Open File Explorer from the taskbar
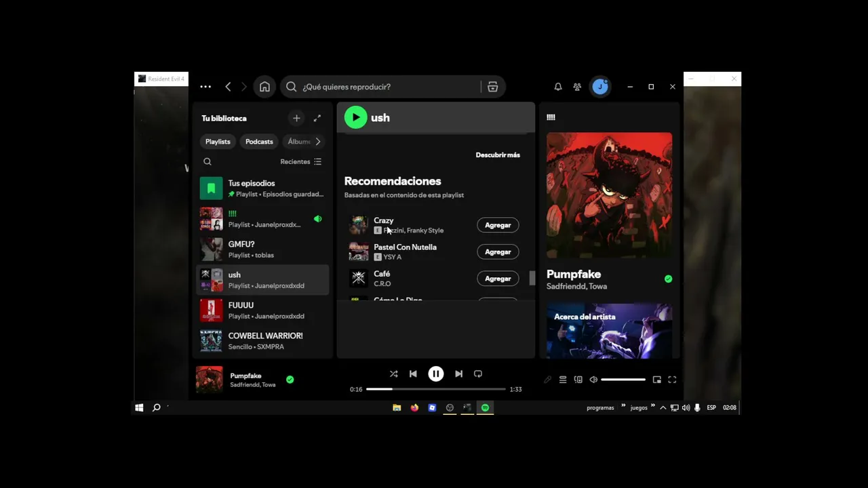 [x=397, y=407]
